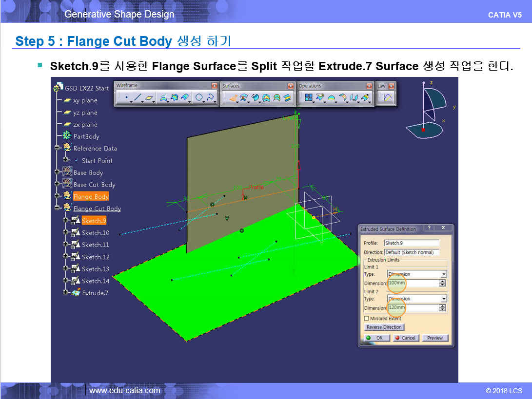Collapse the Flange Cut Body node
The width and height of the screenshot is (532, 399).
pos(57,209)
